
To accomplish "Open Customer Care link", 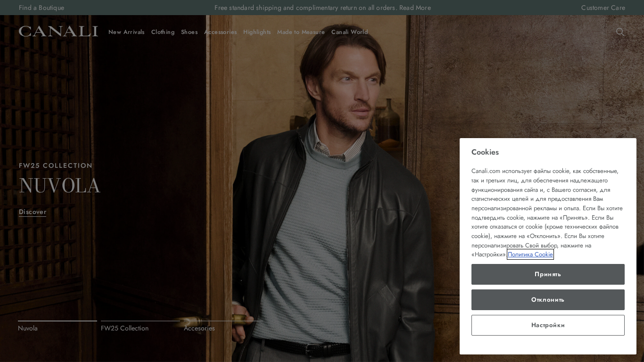I will click(x=603, y=8).
